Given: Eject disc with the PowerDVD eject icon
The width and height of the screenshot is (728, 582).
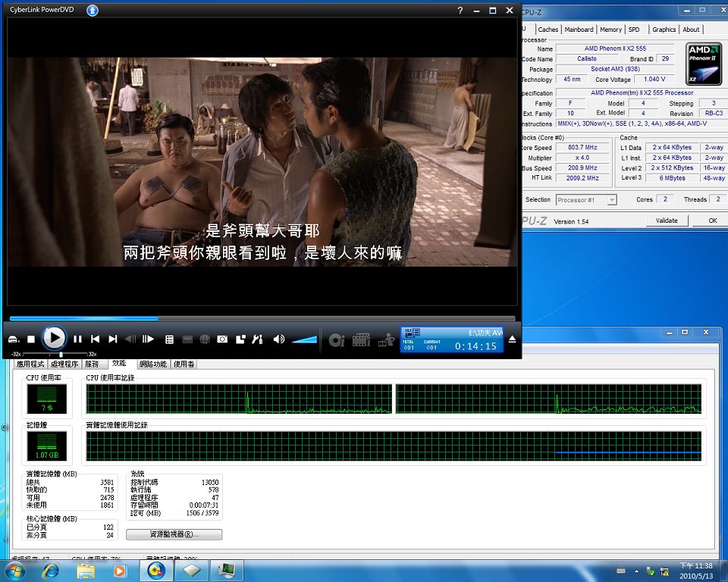Looking at the screenshot, I should [x=512, y=339].
